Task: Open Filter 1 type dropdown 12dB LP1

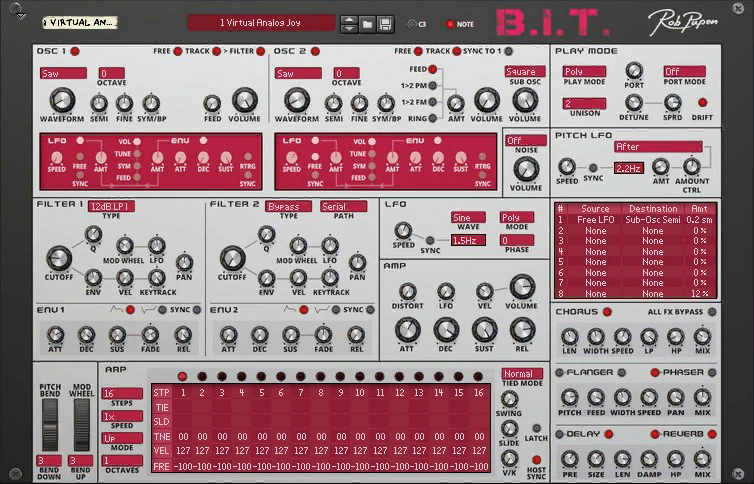Action: coord(111,206)
